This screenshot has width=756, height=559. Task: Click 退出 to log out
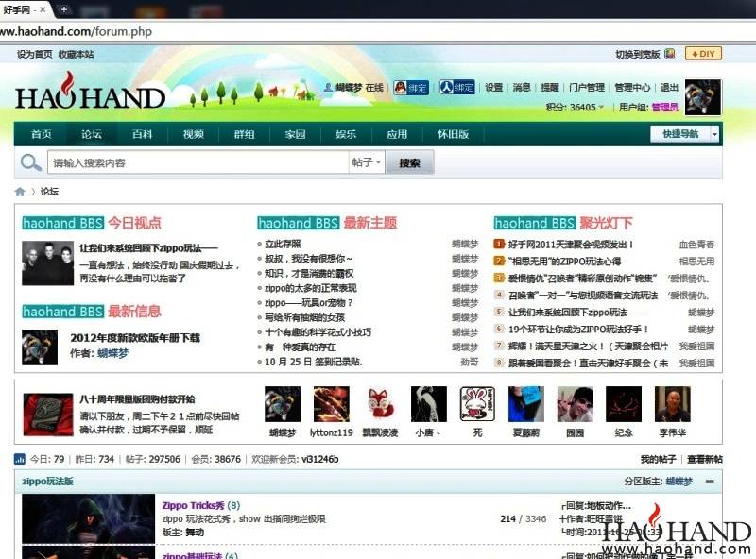669,87
